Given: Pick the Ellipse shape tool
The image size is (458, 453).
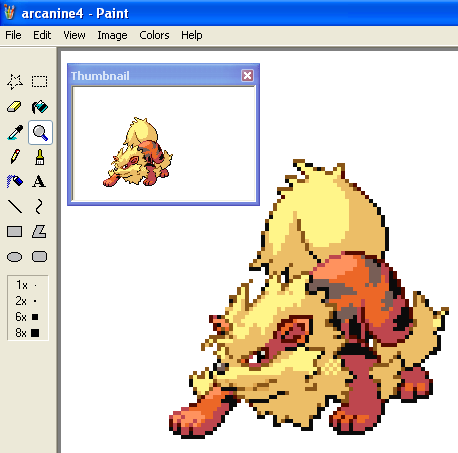Looking at the screenshot, I should tap(15, 257).
